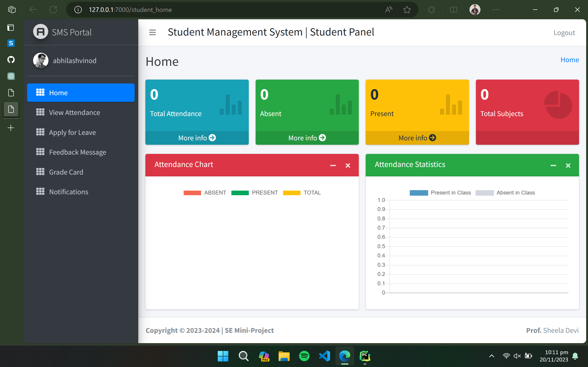The height and width of the screenshot is (367, 588).
Task: Click More info on the Absent card
Action: [x=307, y=138]
